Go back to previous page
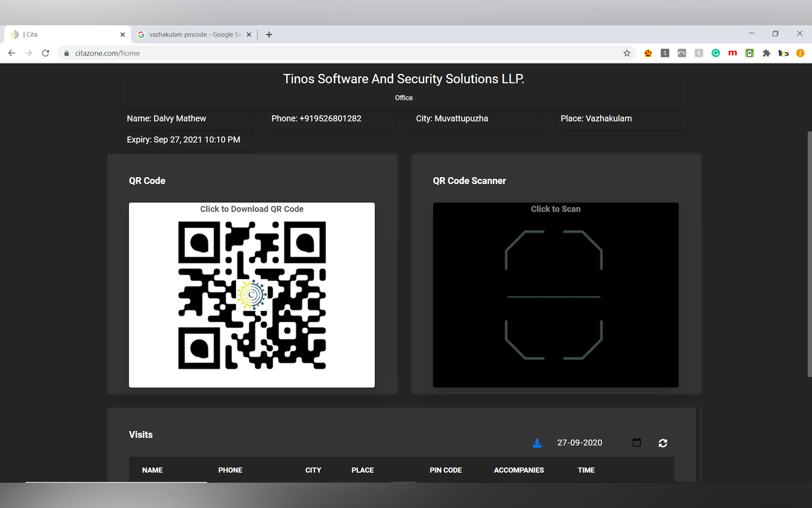Image resolution: width=812 pixels, height=508 pixels. pos(12,53)
